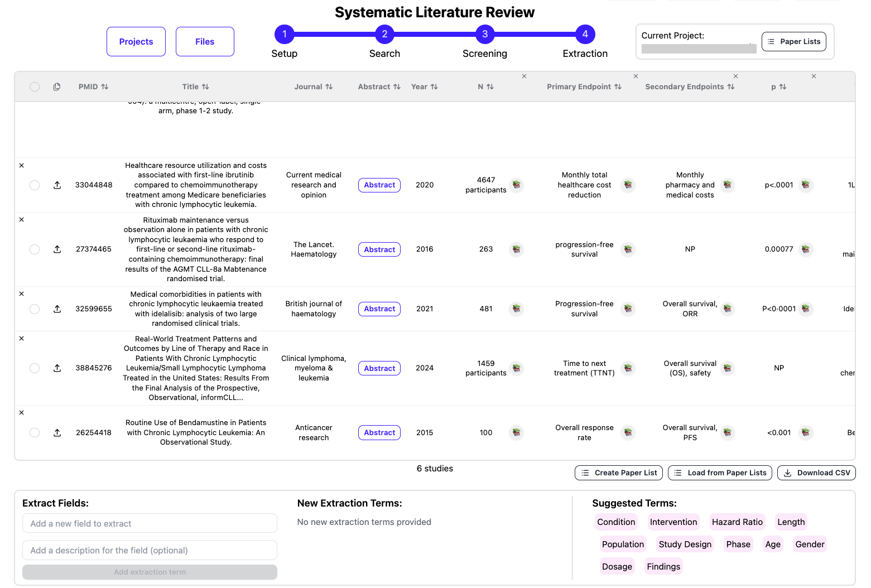Go to step 3 Screening
The image size is (871, 588).
[x=484, y=35]
